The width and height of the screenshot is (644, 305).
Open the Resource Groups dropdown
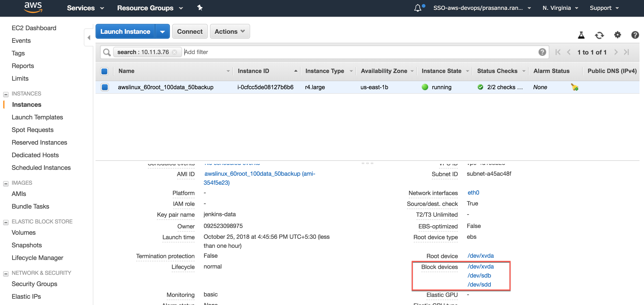150,8
